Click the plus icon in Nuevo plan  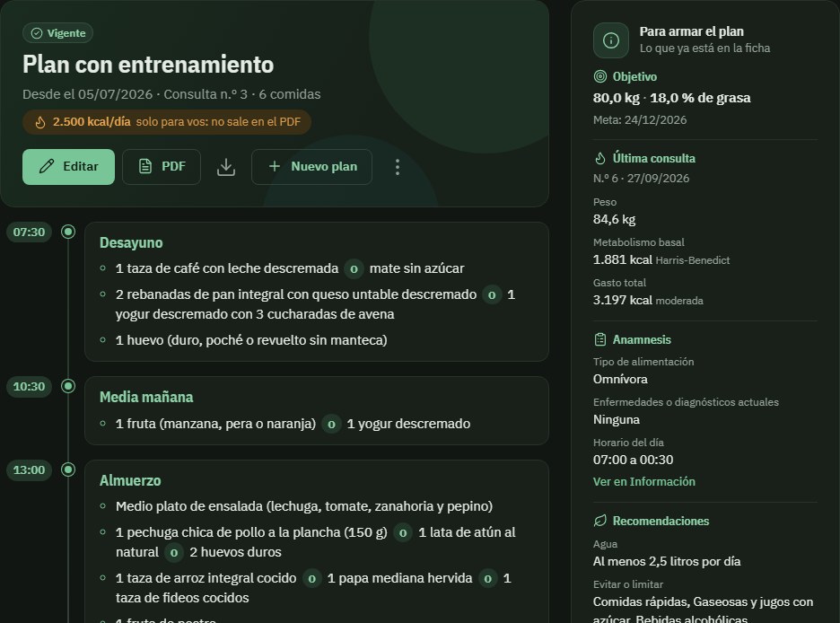click(275, 167)
